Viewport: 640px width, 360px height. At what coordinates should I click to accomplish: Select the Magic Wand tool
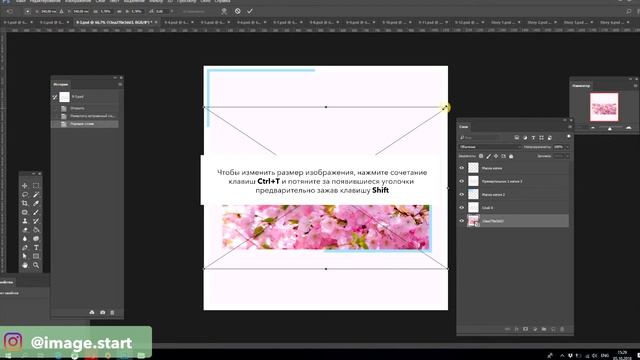(36, 195)
